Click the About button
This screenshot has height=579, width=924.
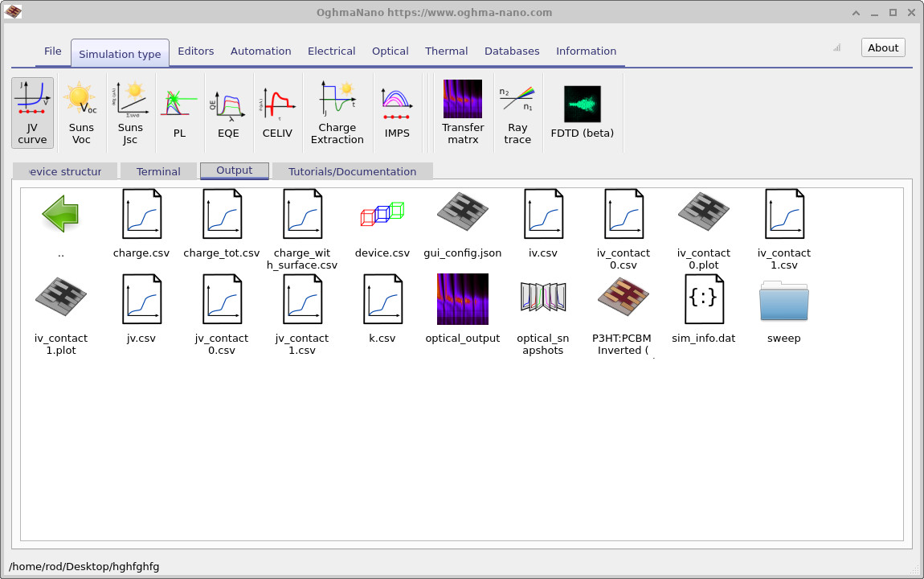click(883, 47)
